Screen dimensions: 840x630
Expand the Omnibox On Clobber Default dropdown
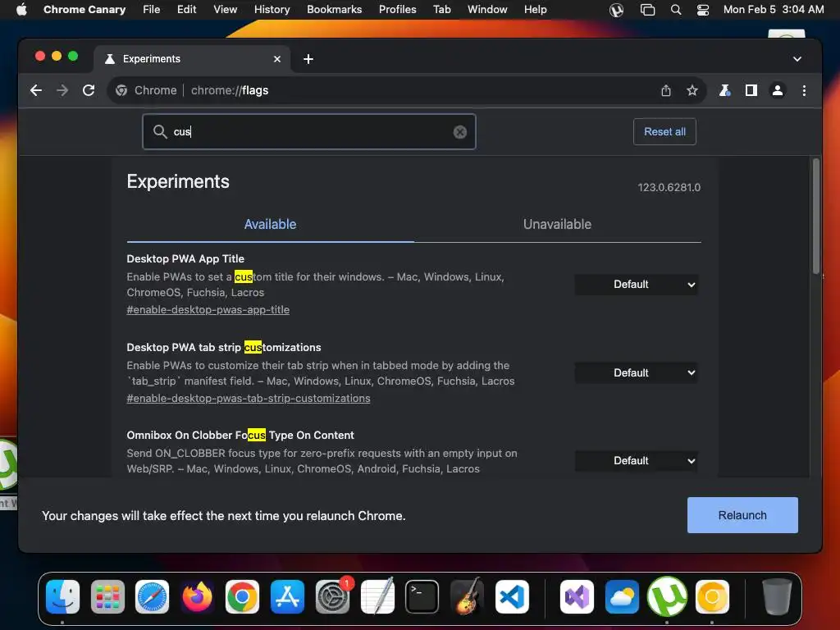(x=637, y=461)
